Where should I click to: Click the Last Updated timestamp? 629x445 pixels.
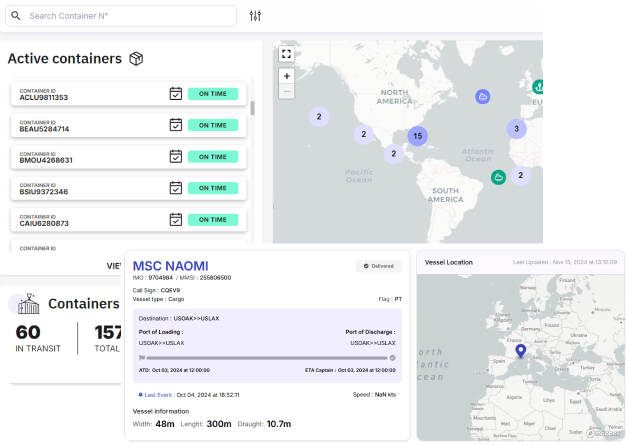(x=565, y=262)
